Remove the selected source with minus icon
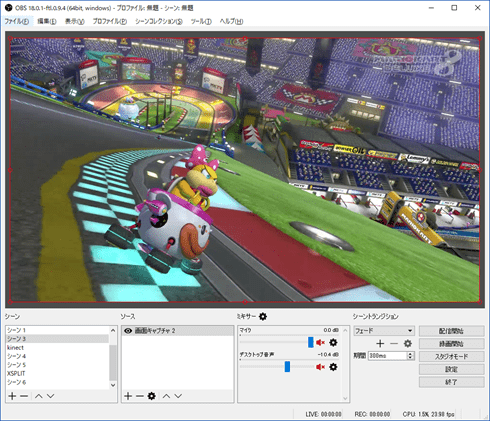Viewport: 490px width, 421px height. (140, 396)
